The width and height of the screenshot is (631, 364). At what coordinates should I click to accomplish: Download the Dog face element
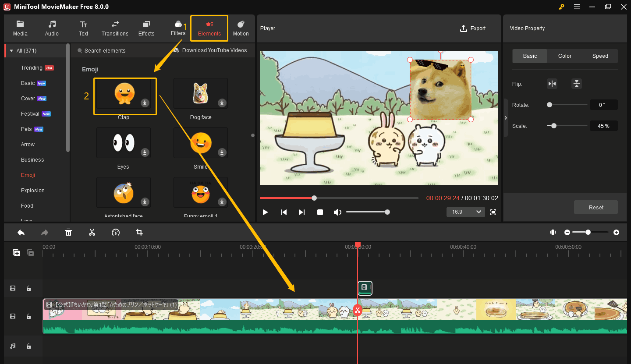coord(222,103)
